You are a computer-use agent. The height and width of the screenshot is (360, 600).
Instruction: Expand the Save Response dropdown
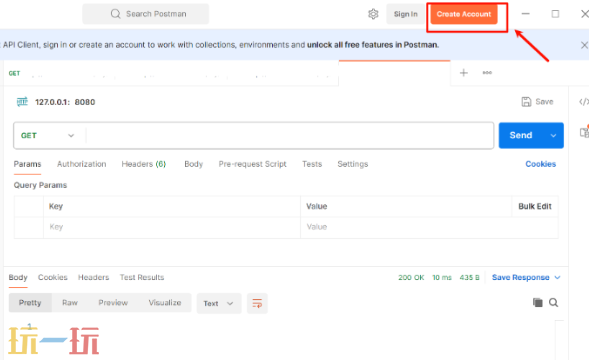pyautogui.click(x=557, y=277)
